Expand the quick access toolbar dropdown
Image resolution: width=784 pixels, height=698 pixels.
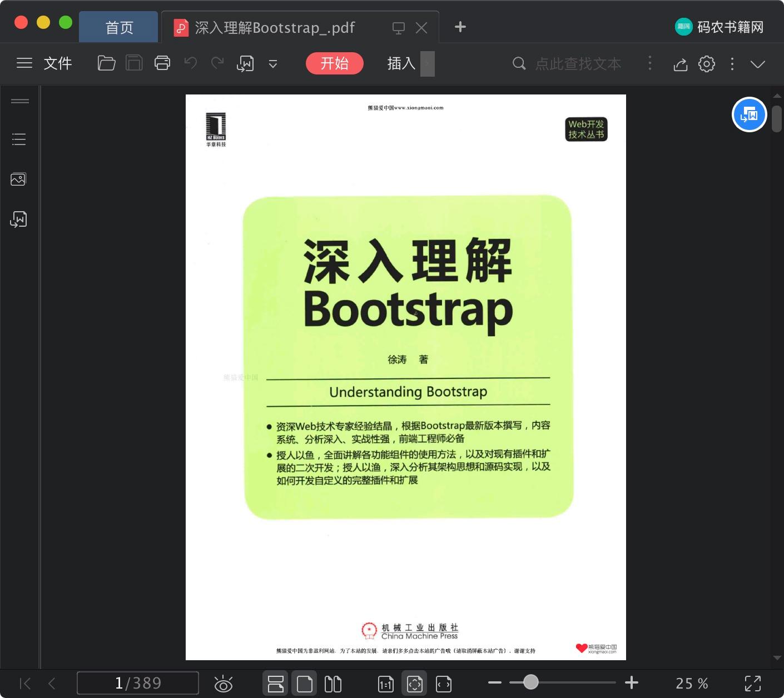pyautogui.click(x=273, y=64)
